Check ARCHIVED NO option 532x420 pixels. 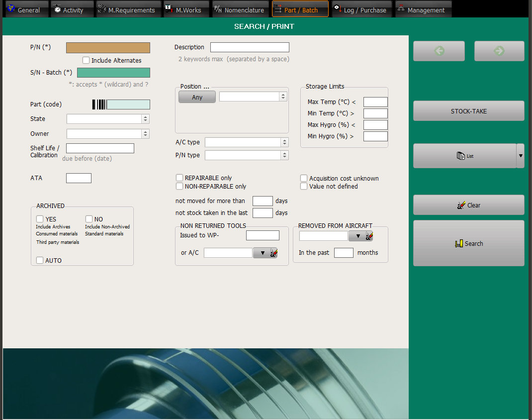pyautogui.click(x=89, y=218)
